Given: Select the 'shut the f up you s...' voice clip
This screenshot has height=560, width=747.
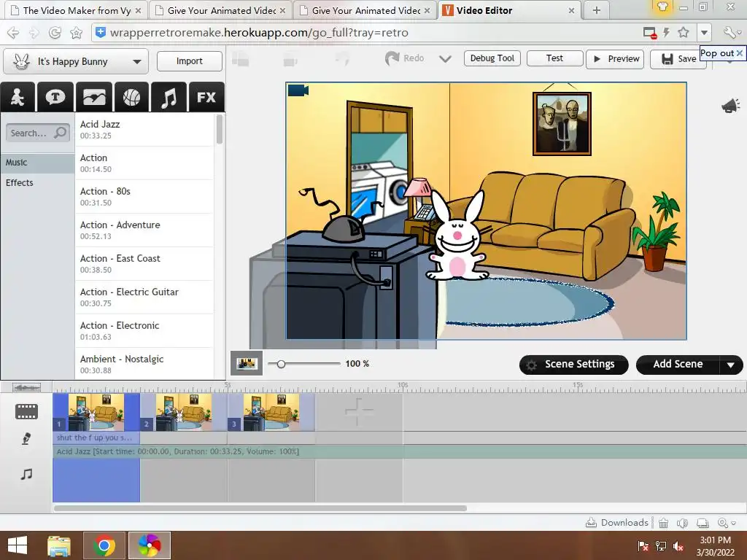Looking at the screenshot, I should (96, 437).
